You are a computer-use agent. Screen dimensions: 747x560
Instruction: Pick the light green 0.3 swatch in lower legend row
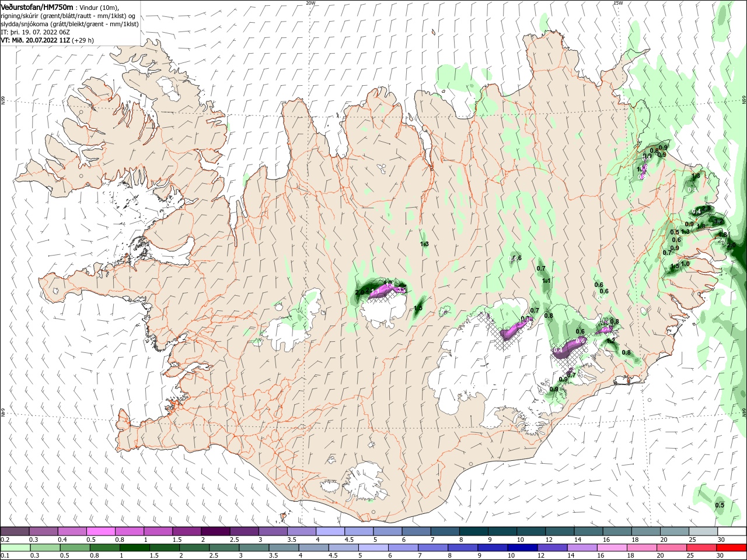(x=45, y=548)
